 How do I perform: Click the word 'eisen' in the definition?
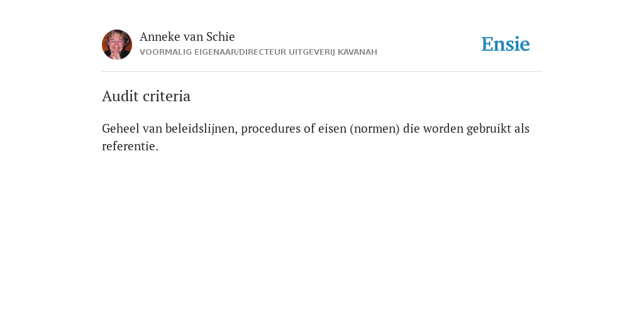click(x=332, y=128)
